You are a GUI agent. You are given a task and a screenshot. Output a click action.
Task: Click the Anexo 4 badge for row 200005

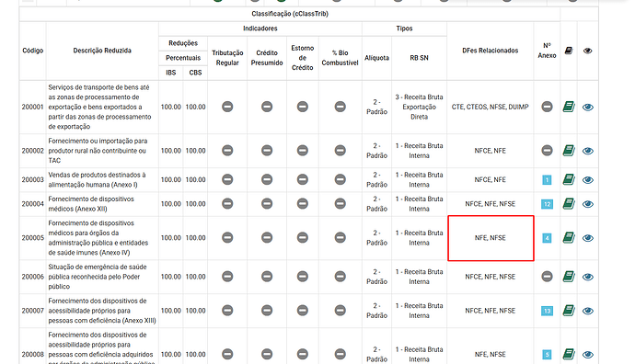(547, 238)
